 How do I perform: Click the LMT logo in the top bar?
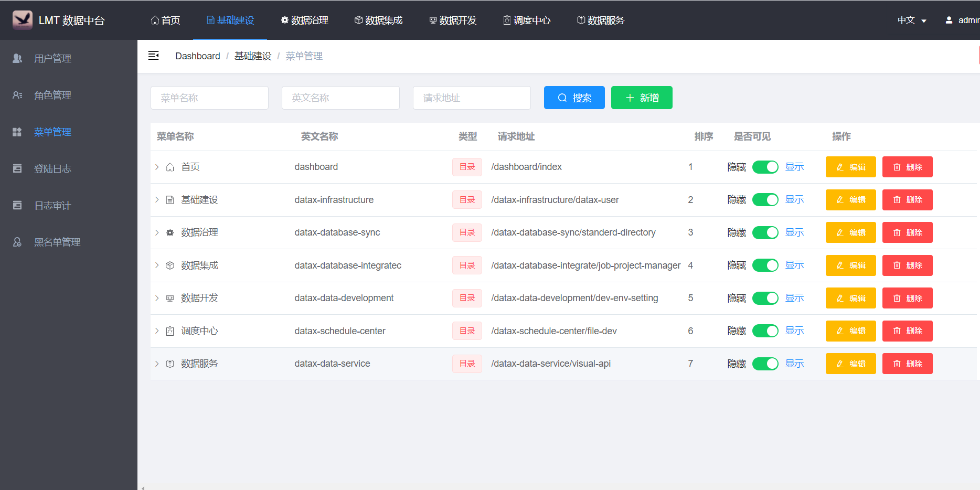point(22,20)
